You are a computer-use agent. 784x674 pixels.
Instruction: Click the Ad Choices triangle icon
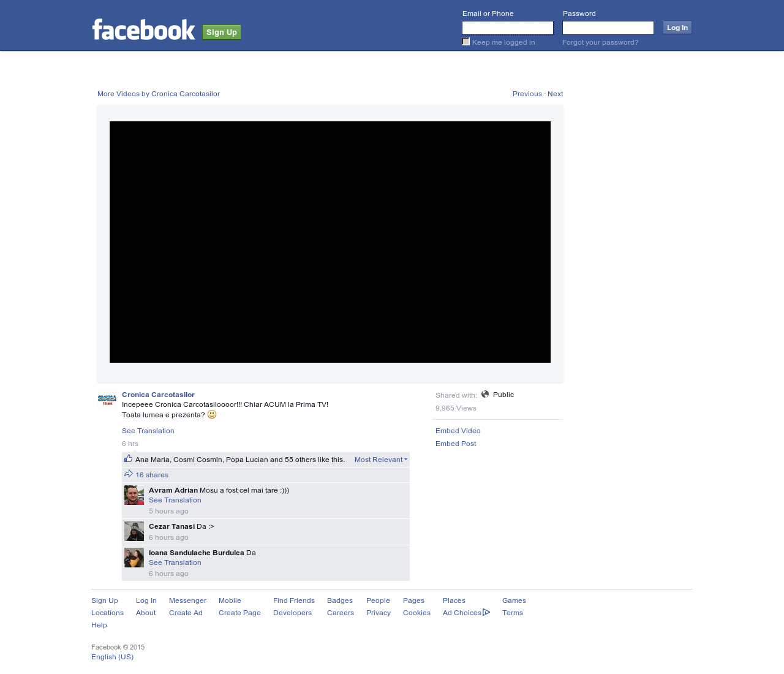coord(486,612)
